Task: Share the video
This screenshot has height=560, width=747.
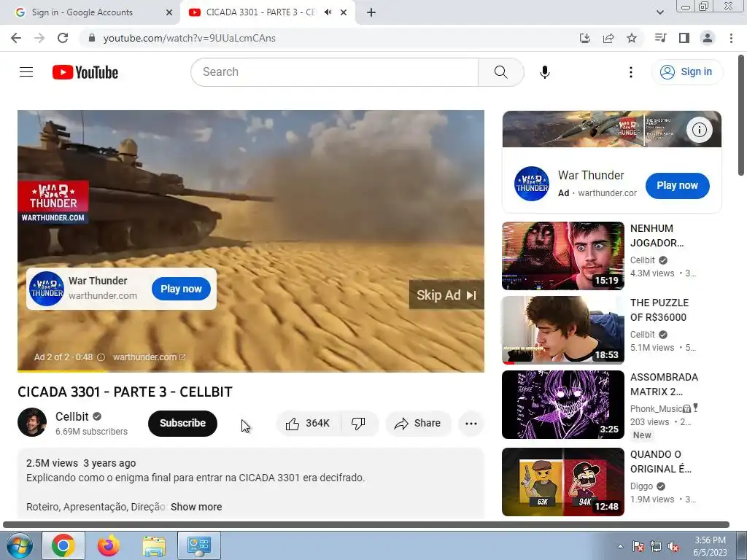Action: [x=418, y=424]
